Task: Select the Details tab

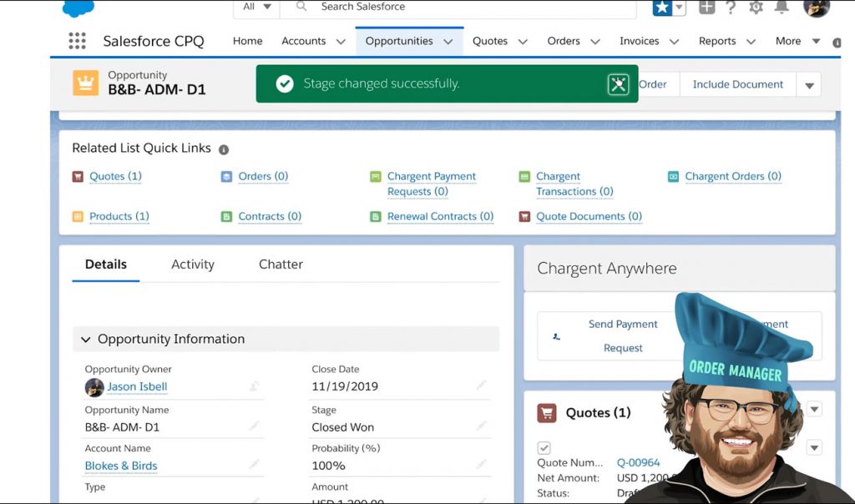Action: click(106, 265)
